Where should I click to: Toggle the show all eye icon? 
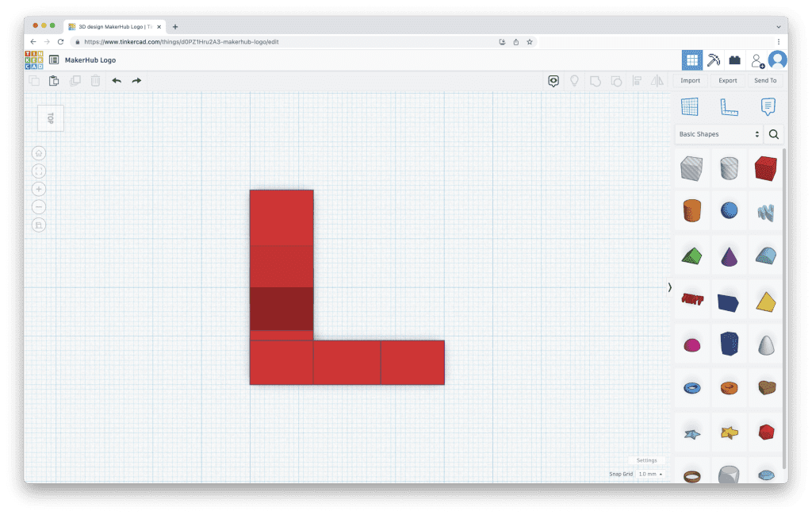point(553,80)
